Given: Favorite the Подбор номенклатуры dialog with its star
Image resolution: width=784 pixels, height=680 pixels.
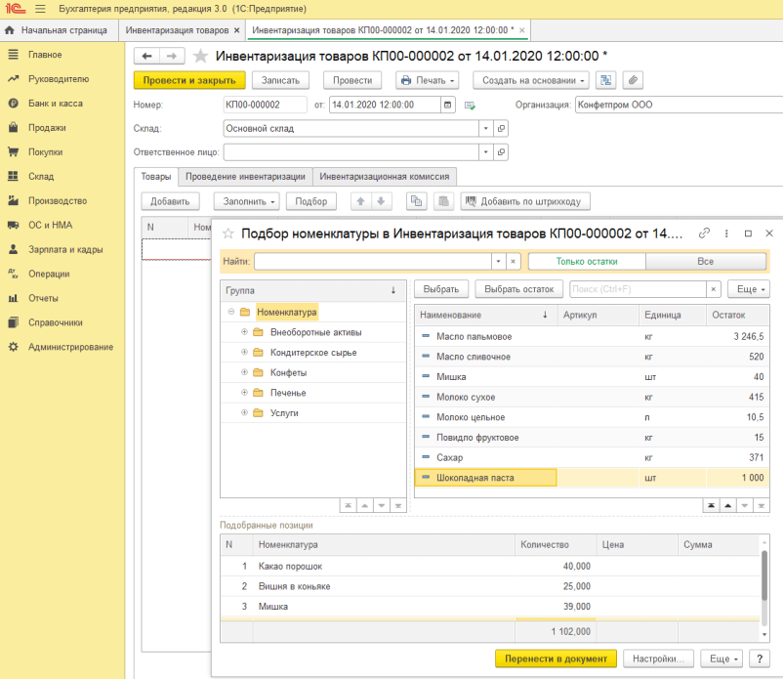Looking at the screenshot, I should pos(228,234).
